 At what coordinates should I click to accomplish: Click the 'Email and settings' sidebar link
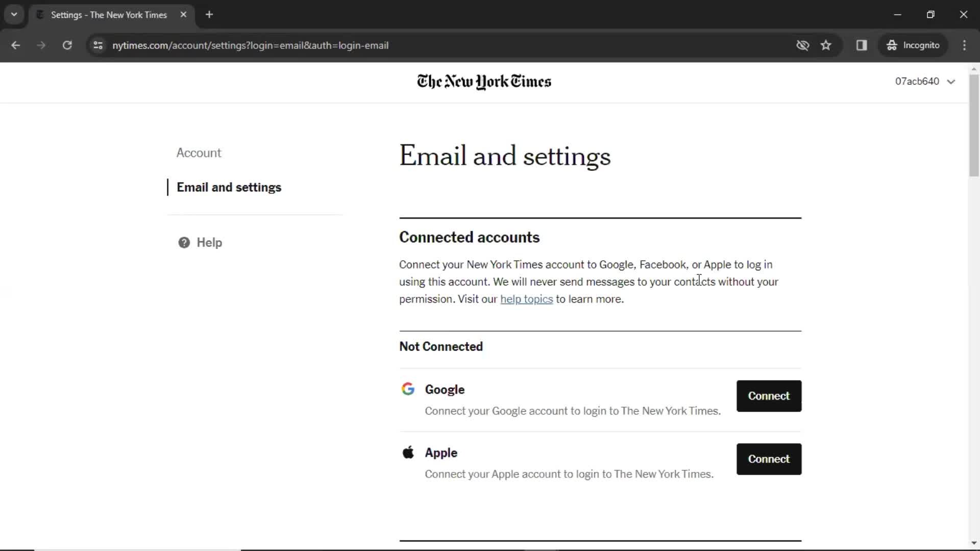coord(228,187)
